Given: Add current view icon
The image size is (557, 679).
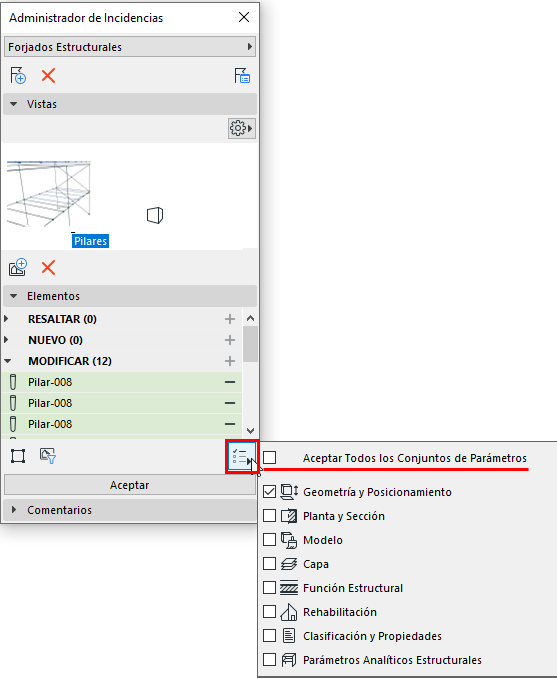Looking at the screenshot, I should click(18, 267).
